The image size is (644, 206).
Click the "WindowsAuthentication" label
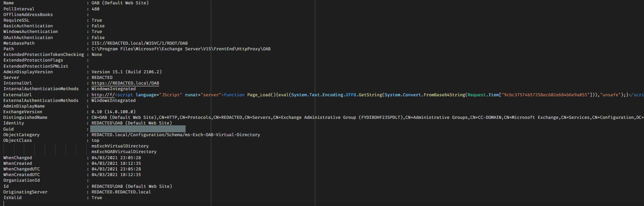[x=31, y=32]
